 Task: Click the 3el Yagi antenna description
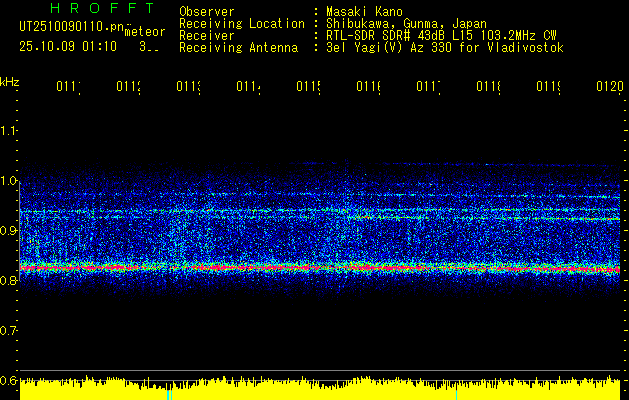click(x=444, y=48)
